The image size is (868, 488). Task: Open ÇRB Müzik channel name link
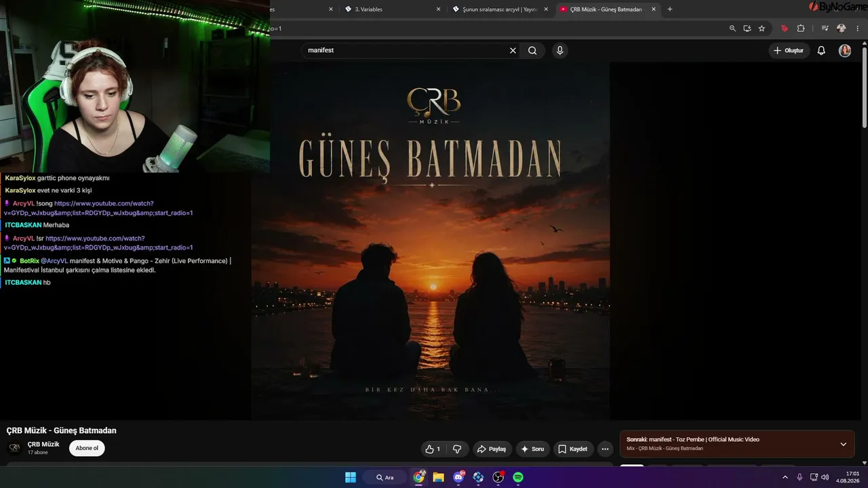click(x=43, y=444)
